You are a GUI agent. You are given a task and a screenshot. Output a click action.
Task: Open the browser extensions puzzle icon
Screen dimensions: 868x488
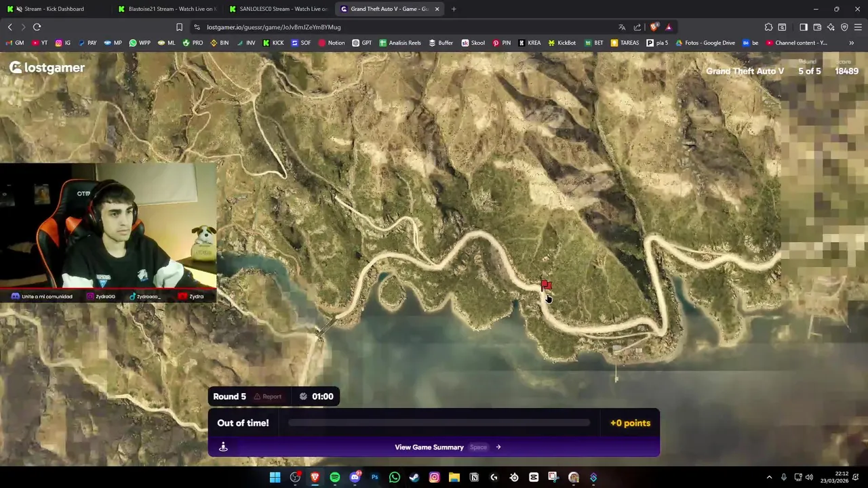tap(768, 27)
